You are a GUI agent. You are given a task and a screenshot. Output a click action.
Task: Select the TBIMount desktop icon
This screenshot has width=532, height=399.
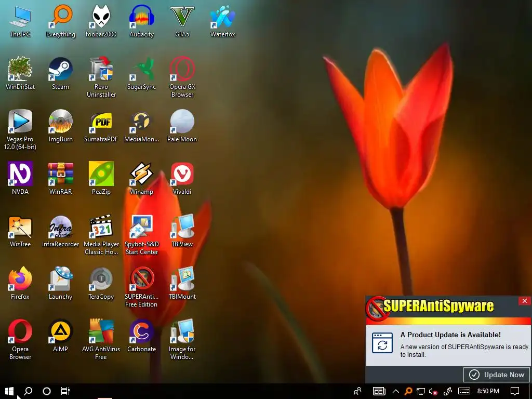[x=182, y=283]
